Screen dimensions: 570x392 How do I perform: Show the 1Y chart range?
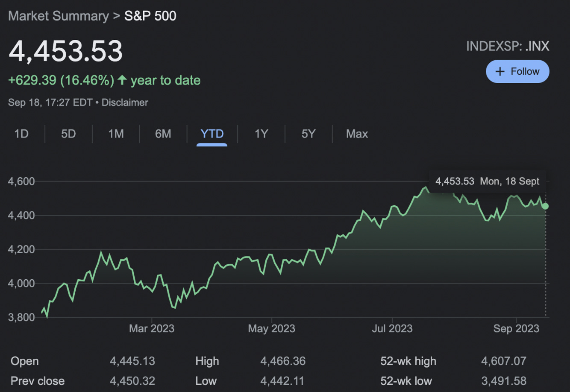[261, 134]
